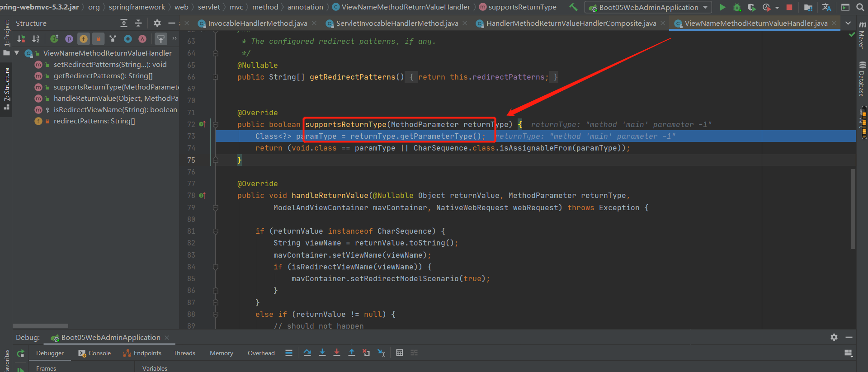
Task: Click Step Out debugger icon
Action: pos(352,353)
